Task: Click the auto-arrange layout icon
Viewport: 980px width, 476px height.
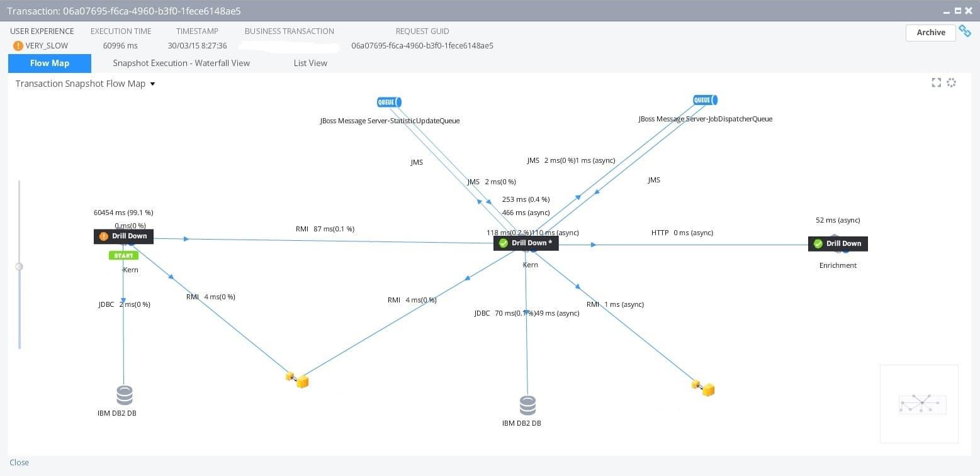Action: [x=951, y=83]
